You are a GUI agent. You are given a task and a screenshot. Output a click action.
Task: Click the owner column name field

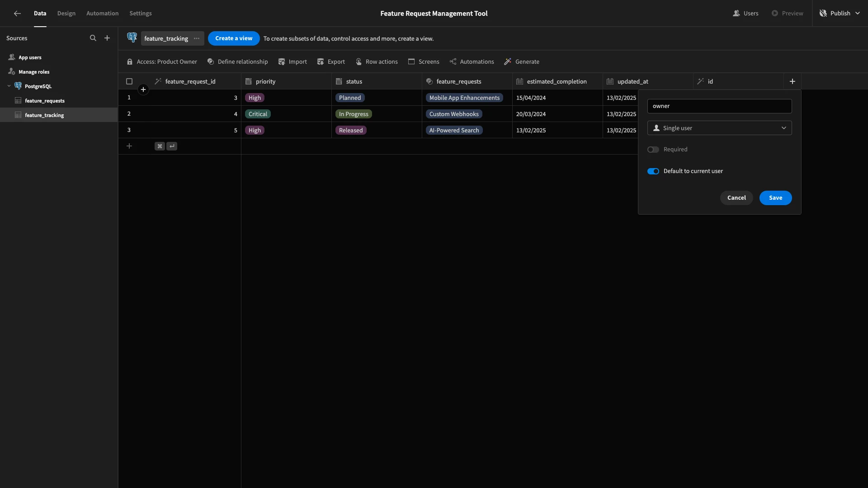[719, 106]
